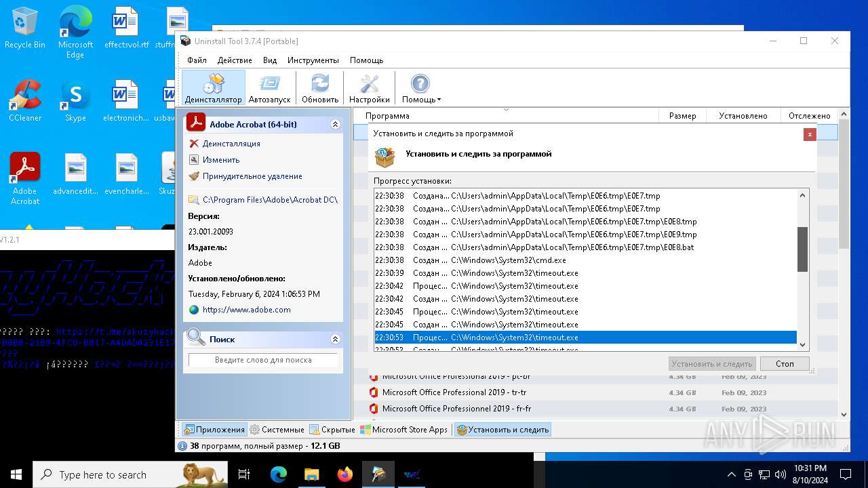
Task: Open the Автозапуск toolbar section
Action: coord(269,88)
